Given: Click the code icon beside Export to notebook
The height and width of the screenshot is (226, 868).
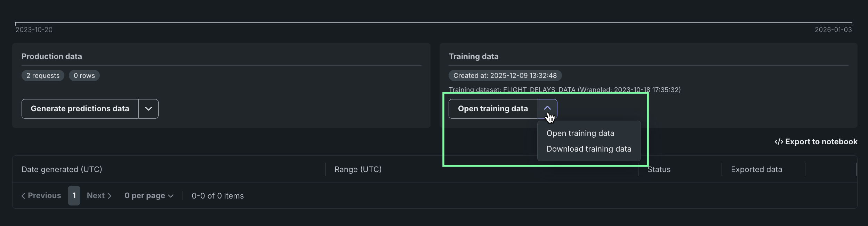Looking at the screenshot, I should click(x=779, y=142).
